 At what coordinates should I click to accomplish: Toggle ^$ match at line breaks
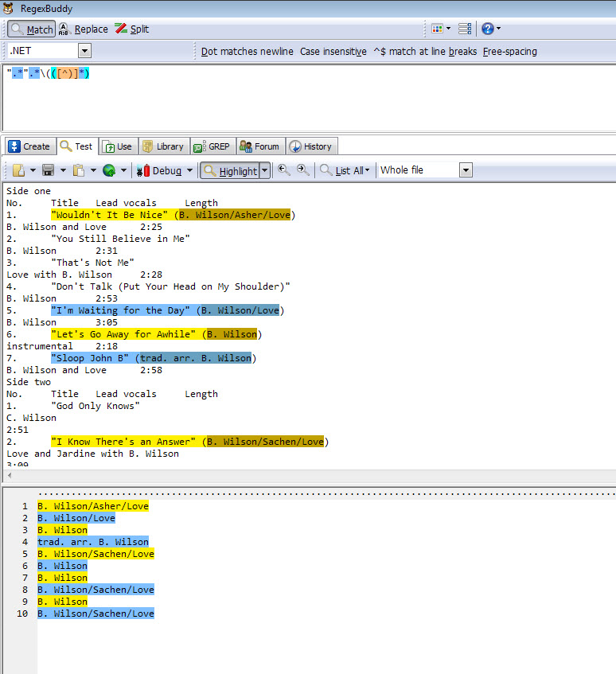tap(425, 52)
